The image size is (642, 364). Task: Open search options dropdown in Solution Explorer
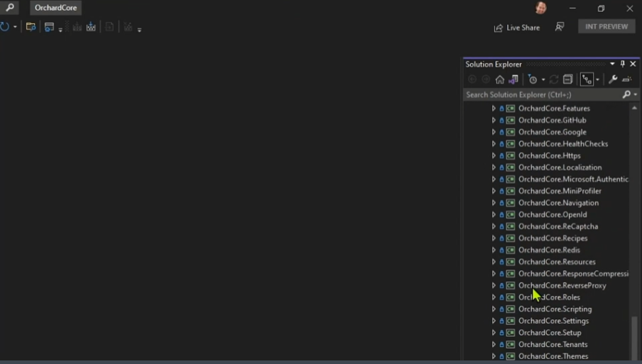[x=636, y=94]
